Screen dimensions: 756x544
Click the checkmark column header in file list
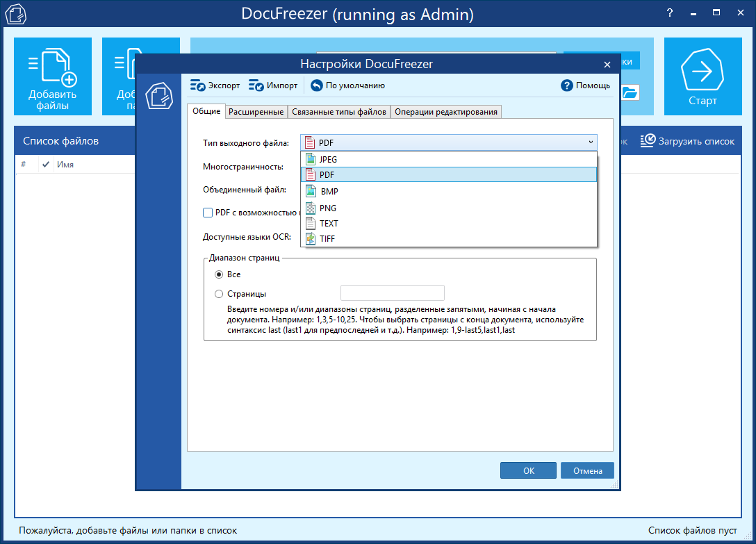click(x=46, y=165)
